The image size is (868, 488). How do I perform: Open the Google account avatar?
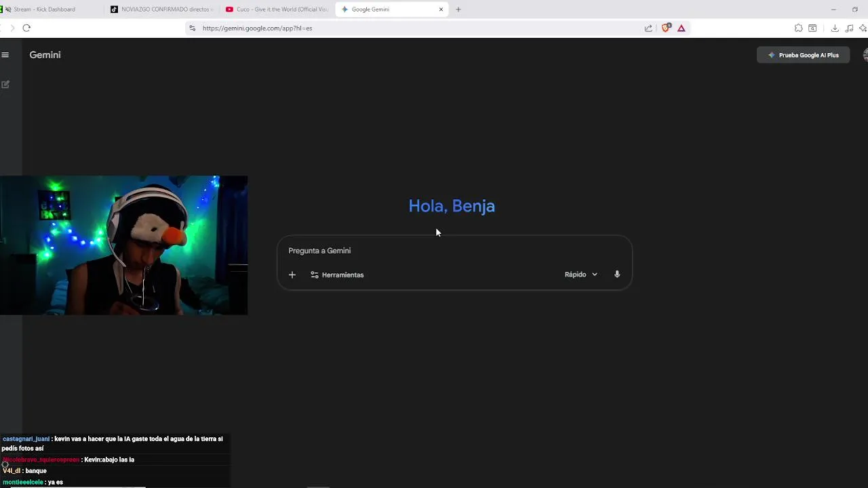865,55
